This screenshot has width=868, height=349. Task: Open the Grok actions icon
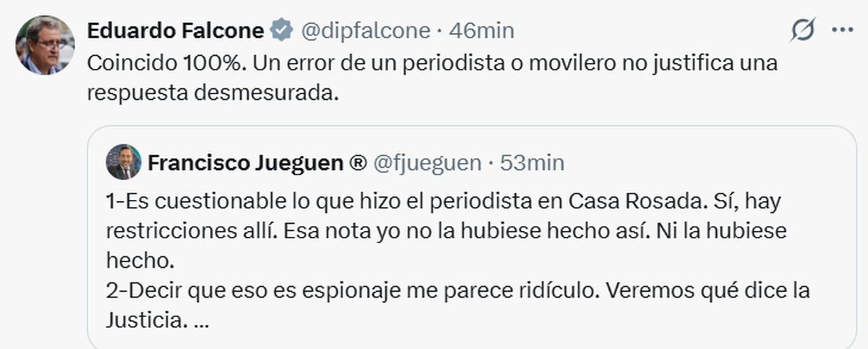[x=802, y=30]
